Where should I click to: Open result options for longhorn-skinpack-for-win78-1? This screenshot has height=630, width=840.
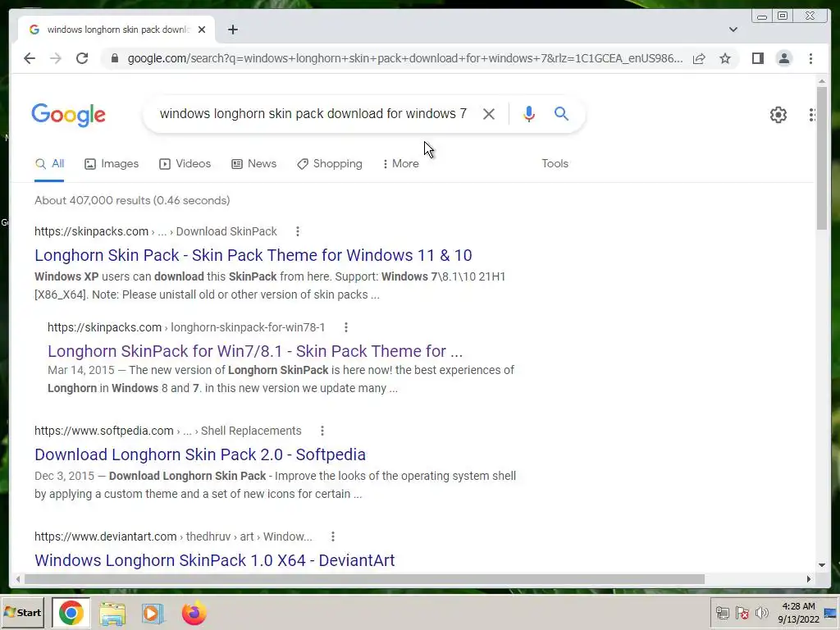pyautogui.click(x=346, y=327)
